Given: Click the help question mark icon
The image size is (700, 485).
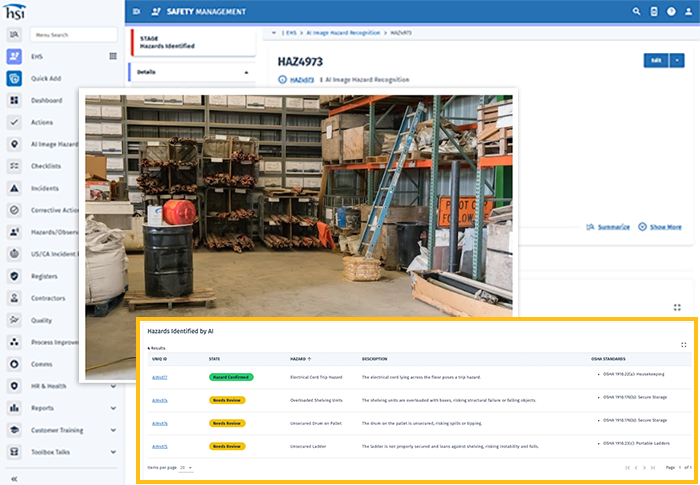Looking at the screenshot, I should click(x=671, y=11).
